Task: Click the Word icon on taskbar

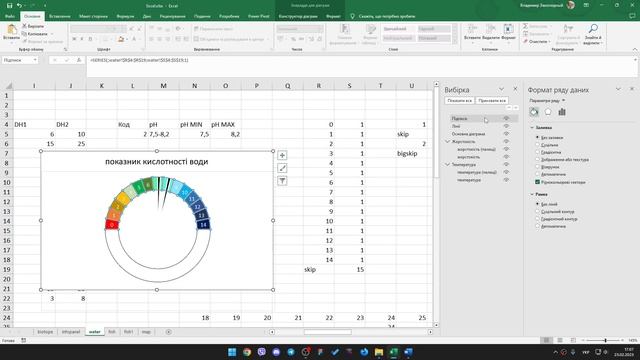Action: pos(408,352)
